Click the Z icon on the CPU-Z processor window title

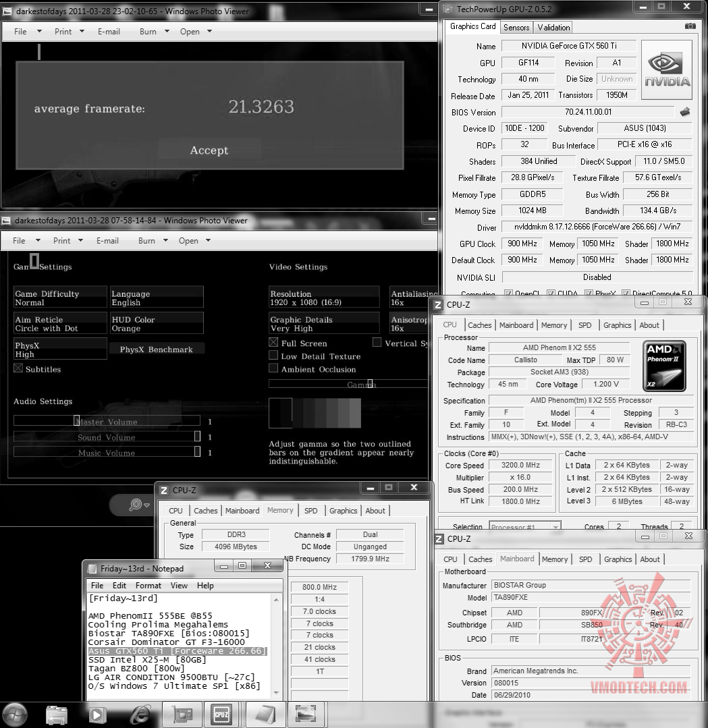(x=437, y=305)
